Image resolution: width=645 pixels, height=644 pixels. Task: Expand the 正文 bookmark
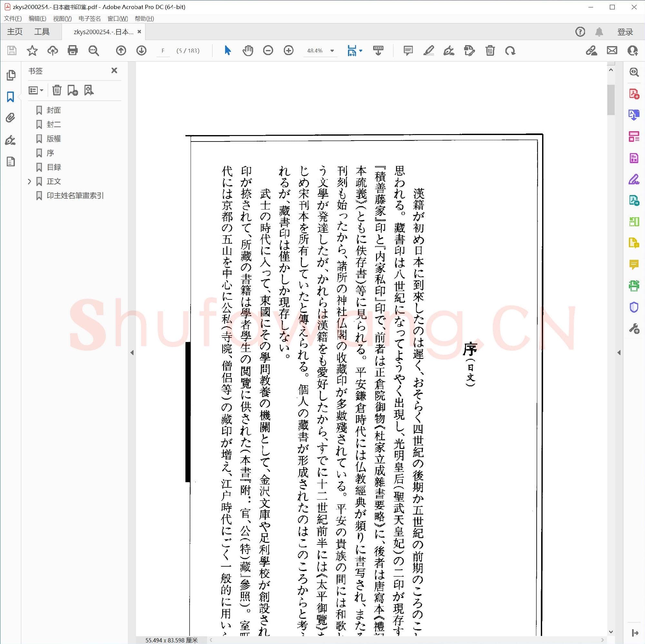(x=30, y=181)
